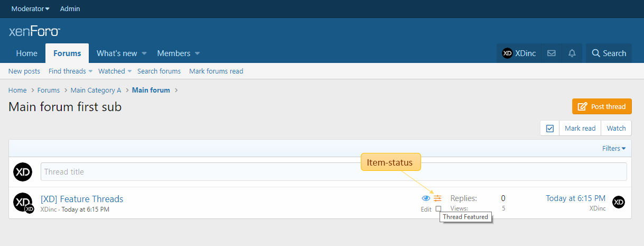Click the Thread title input field
The image size is (644, 246).
pos(333,172)
